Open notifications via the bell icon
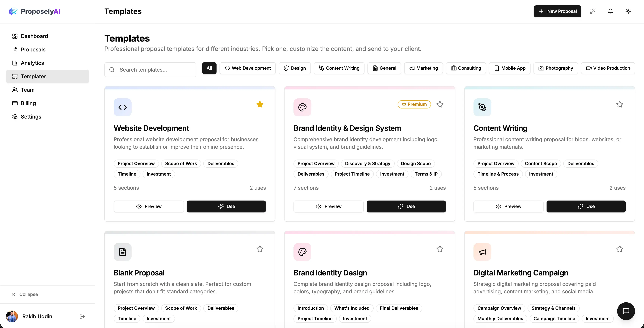Image resolution: width=644 pixels, height=328 pixels. tap(610, 11)
